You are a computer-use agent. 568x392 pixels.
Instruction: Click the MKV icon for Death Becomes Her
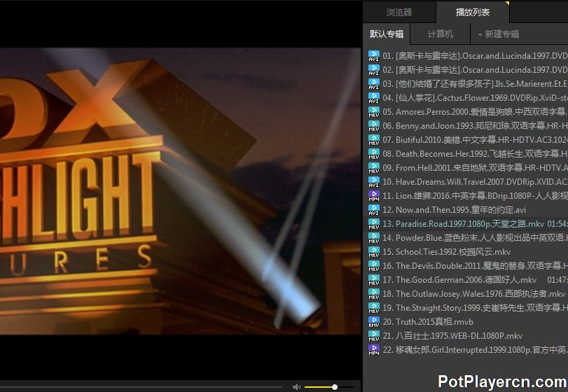pos(374,154)
